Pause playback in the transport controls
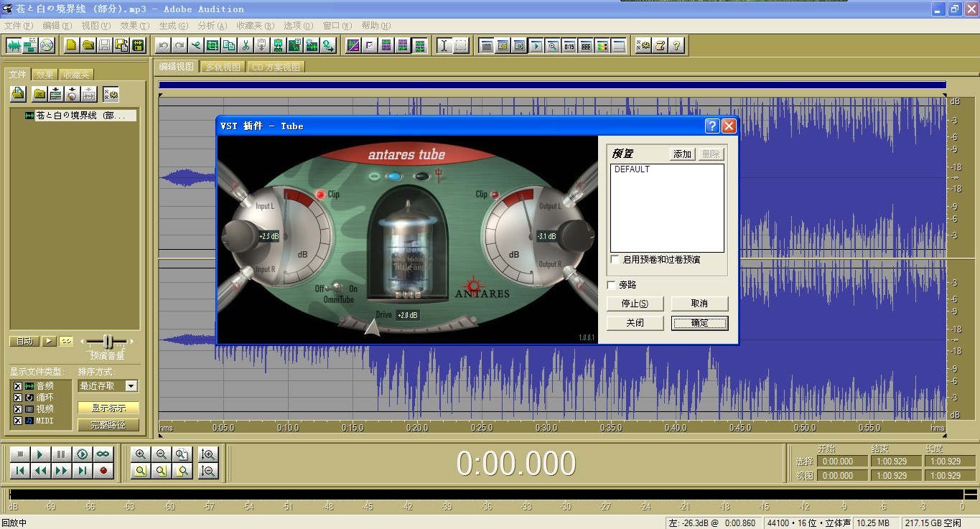Screen dimensions: 980x529 tap(62, 454)
